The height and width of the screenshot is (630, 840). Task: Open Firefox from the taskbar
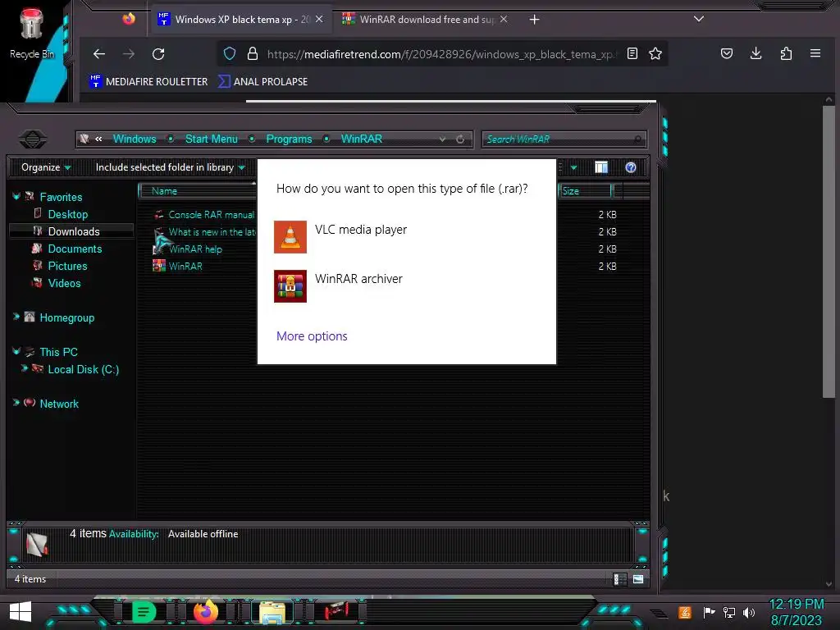(x=206, y=612)
